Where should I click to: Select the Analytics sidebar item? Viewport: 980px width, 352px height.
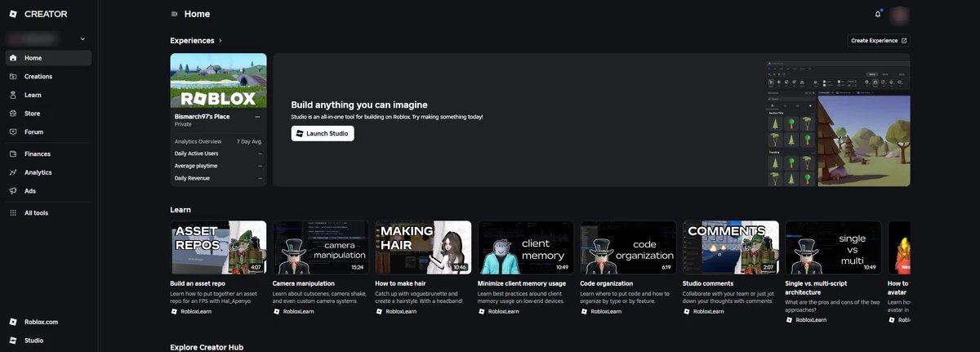[48, 172]
